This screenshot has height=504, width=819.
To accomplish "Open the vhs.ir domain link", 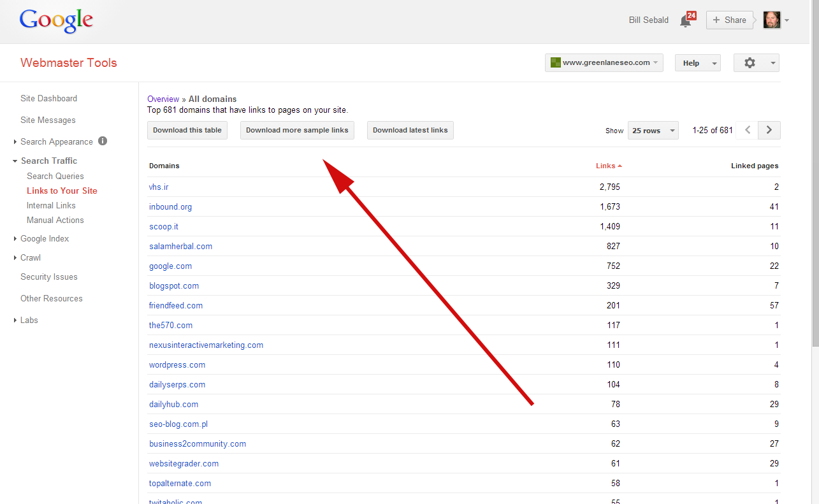I will 159,187.
